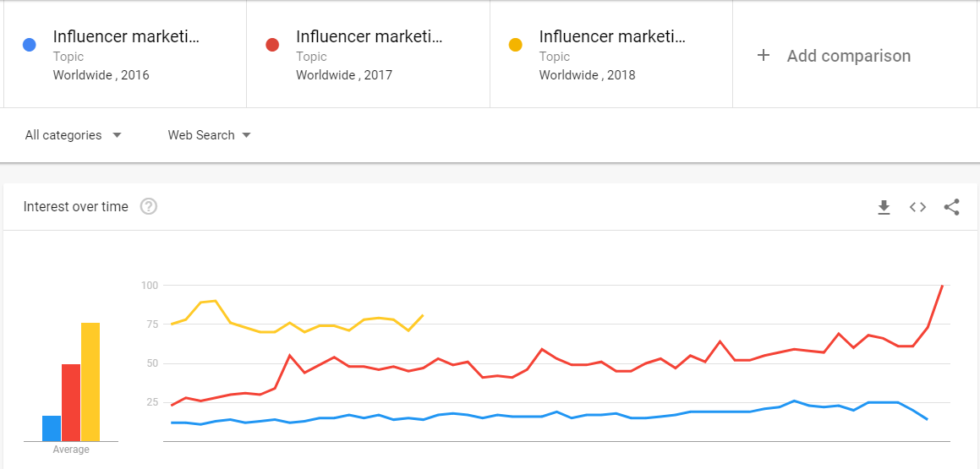Click the yellow dot for the 2018 term

[516, 45]
